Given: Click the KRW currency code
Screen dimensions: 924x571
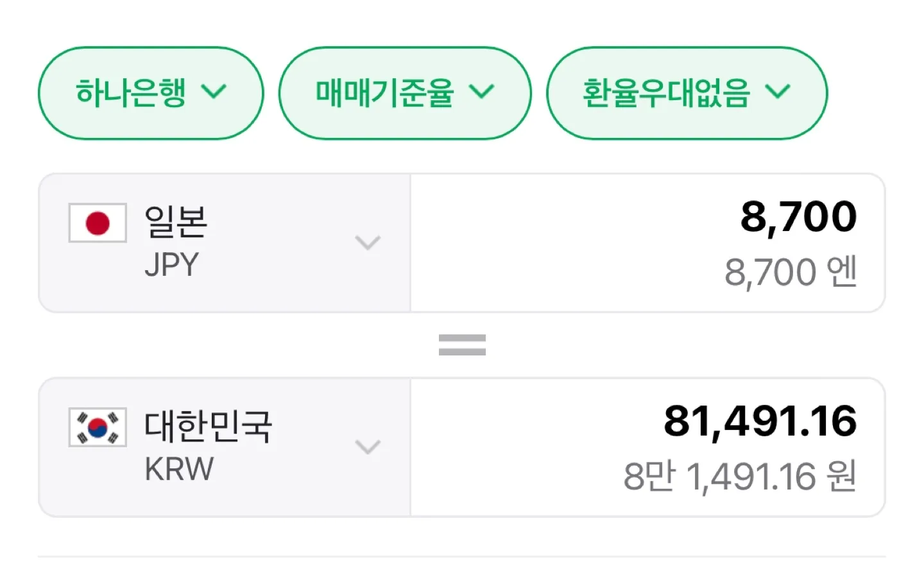Looking at the screenshot, I should [x=179, y=469].
